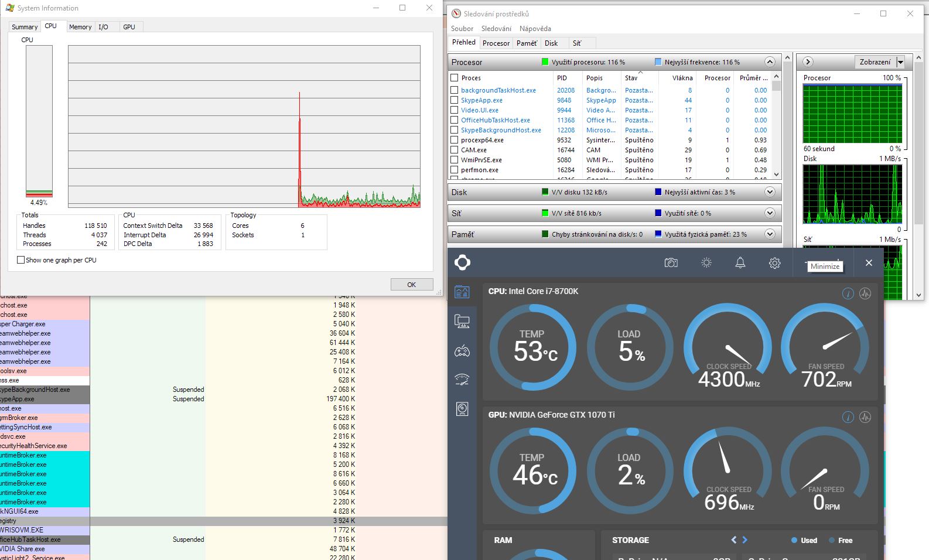
Task: Open the Nápověda menu
Action: pos(535,29)
